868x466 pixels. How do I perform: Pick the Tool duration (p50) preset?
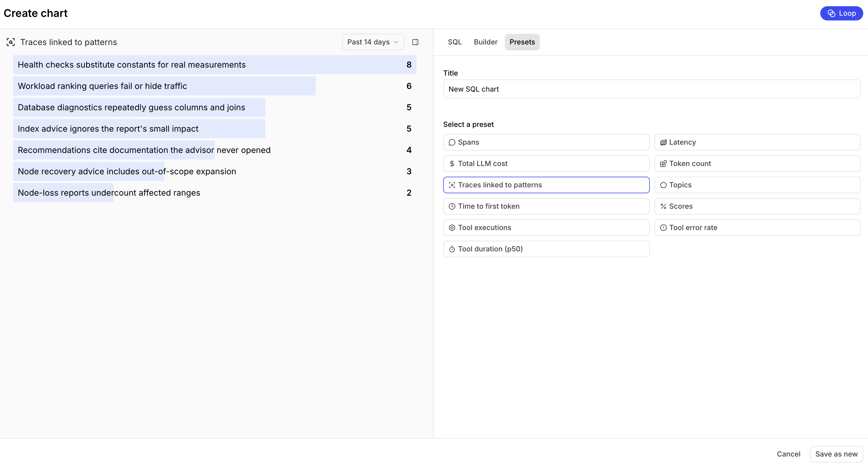tap(546, 249)
